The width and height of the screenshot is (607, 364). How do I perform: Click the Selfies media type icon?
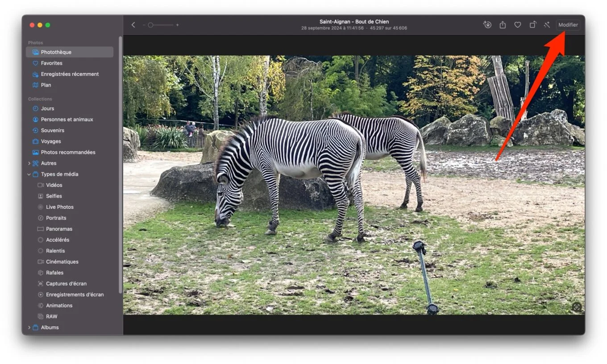[41, 196]
